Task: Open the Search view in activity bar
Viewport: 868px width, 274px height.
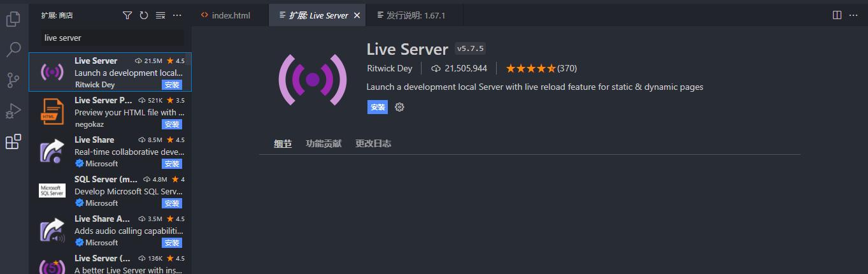Action: 13,50
